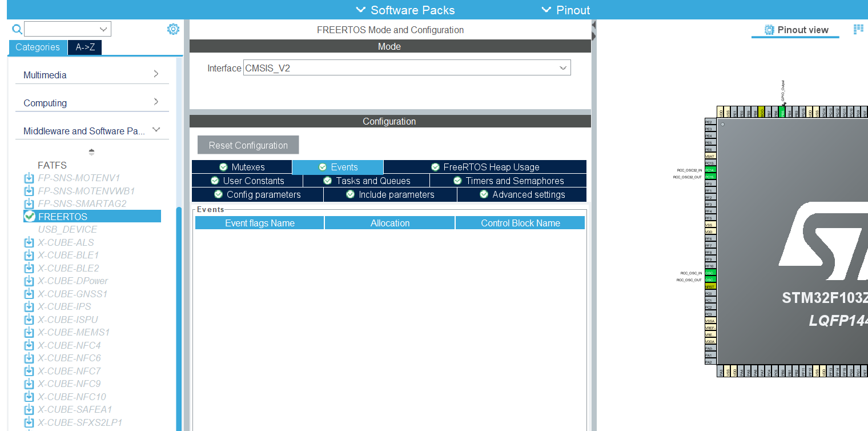
Task: Click download icon beside X-CUBE-NFC6
Action: 29,358
